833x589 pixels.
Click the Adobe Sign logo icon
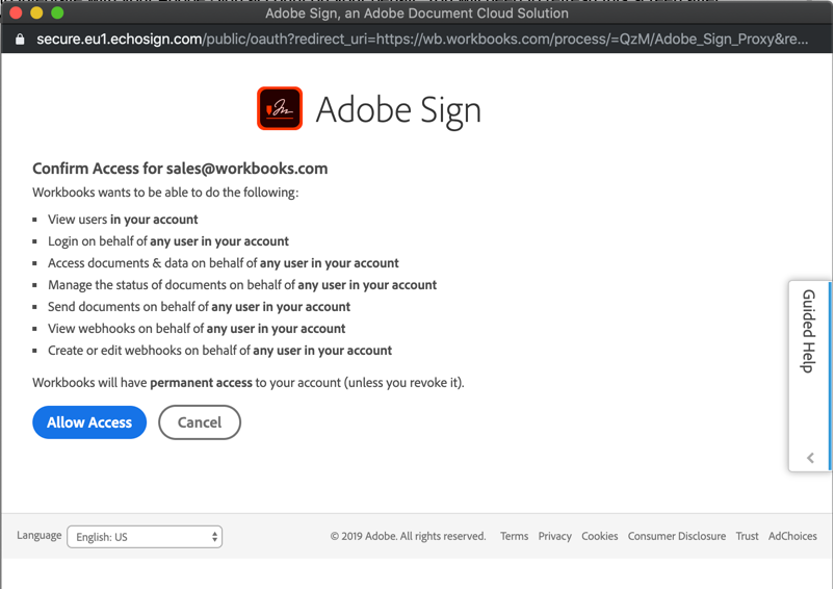click(x=280, y=109)
